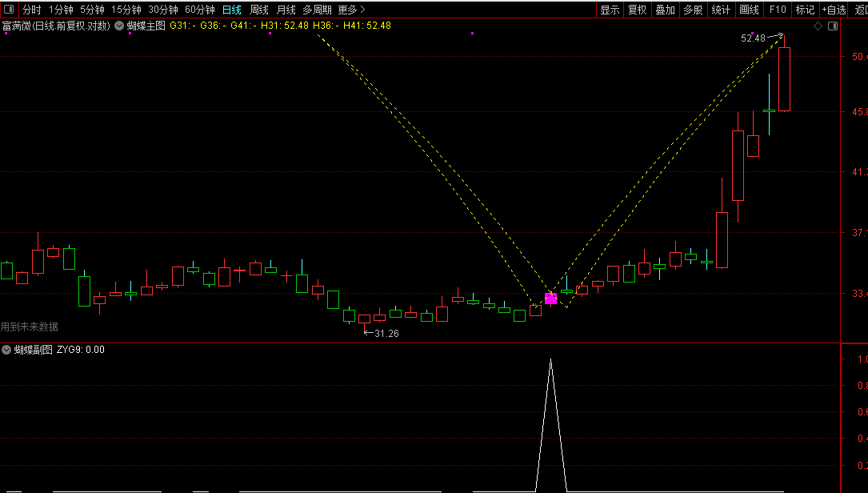This screenshot has height=493, width=868.
Task: Open the 多周期 multi-period view
Action: pos(317,10)
